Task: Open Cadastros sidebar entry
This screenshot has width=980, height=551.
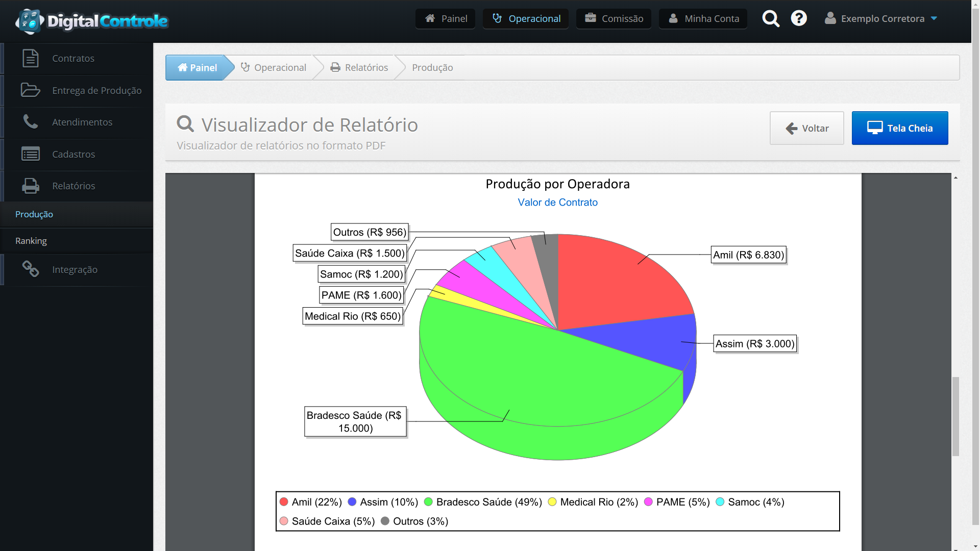Action: click(77, 154)
